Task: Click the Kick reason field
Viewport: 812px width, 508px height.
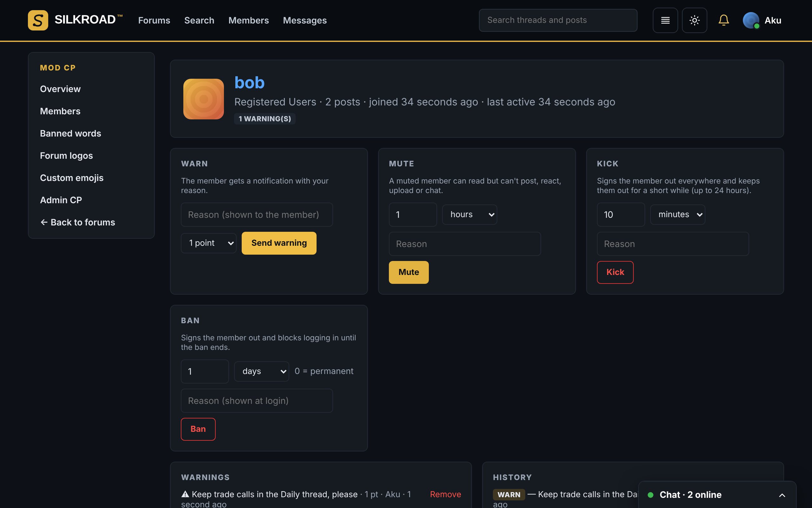Action: tap(673, 244)
